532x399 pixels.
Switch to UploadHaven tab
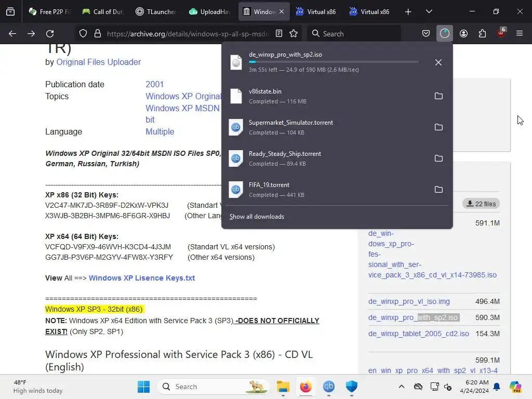click(x=210, y=12)
